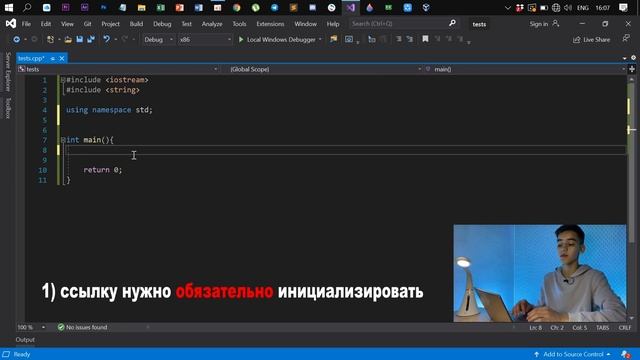Close the tests.cpp tab
Viewport: 640px width, 360px height.
[62, 59]
